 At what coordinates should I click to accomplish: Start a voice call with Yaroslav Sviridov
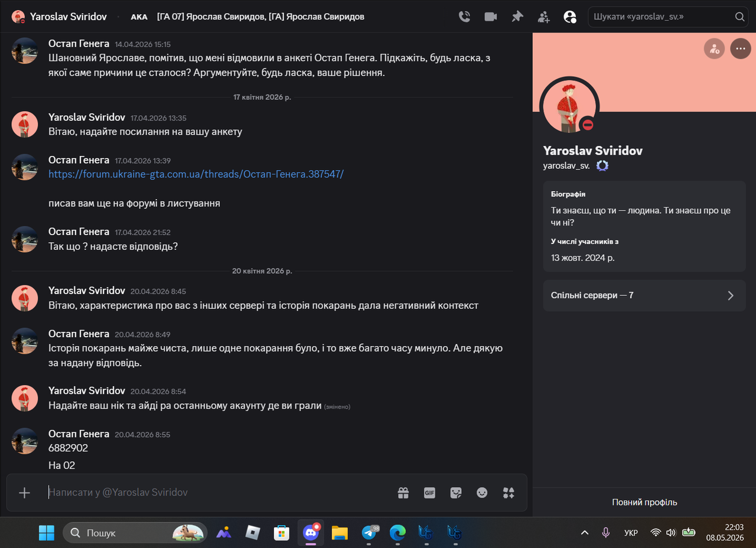click(465, 17)
